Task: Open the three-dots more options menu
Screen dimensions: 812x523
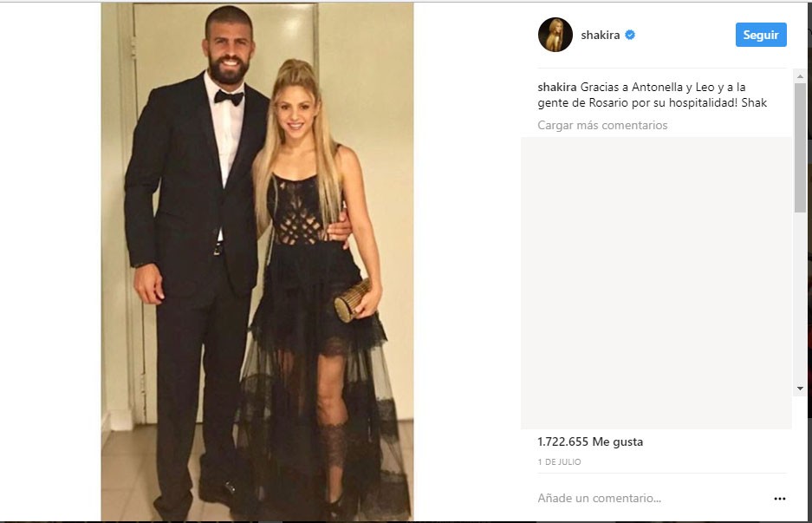Action: 779,499
